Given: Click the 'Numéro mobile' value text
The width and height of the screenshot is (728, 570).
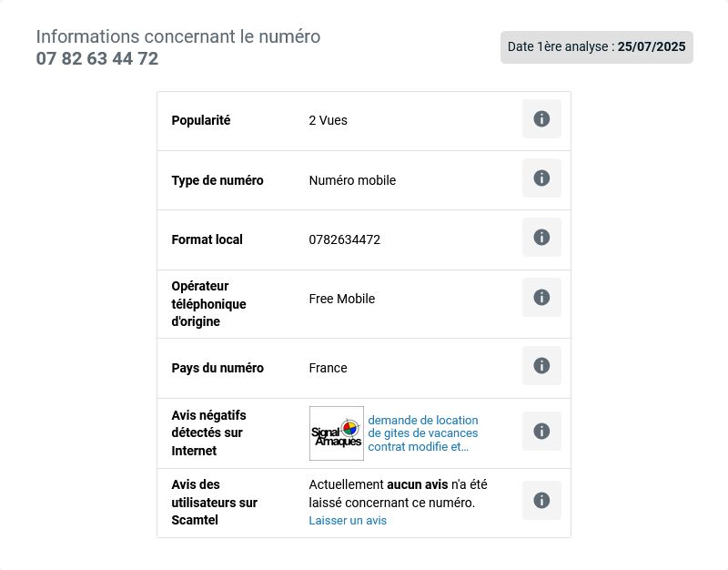Looking at the screenshot, I should [352, 180].
